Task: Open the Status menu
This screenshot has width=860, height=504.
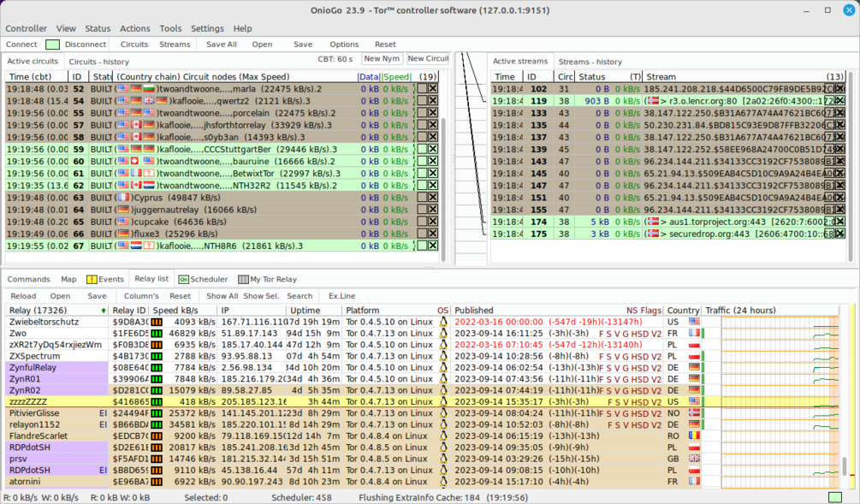Action: 98,28
